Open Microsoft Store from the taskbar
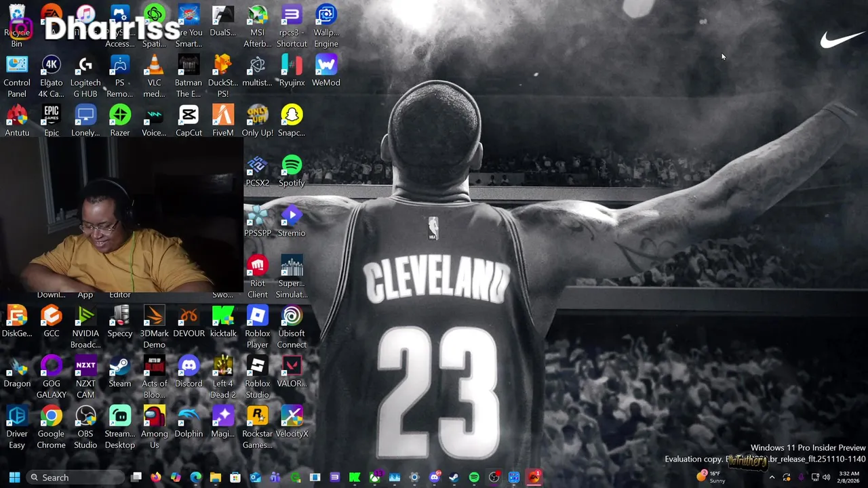The height and width of the screenshot is (488, 868). 235,477
